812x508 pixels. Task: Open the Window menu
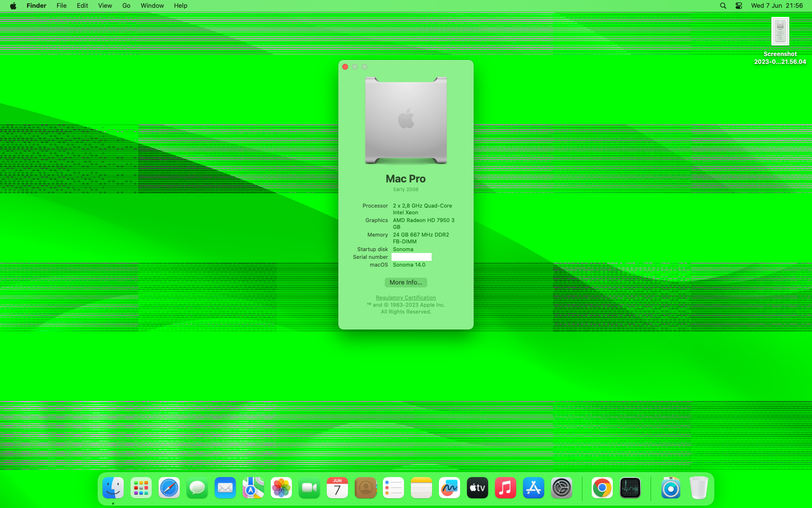(x=152, y=6)
